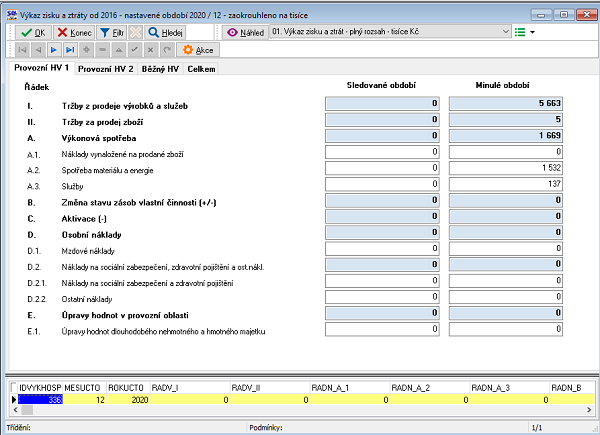Click the green list view icon

[518, 32]
